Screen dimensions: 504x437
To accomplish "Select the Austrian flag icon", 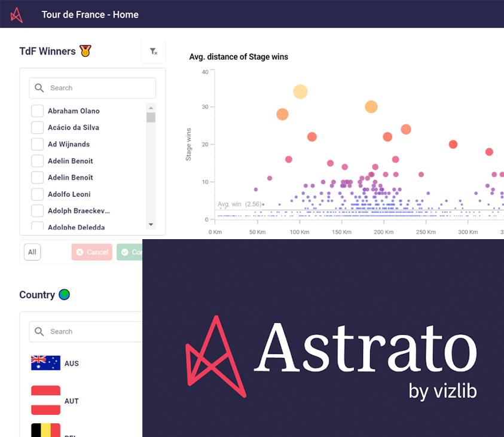I will click(45, 401).
